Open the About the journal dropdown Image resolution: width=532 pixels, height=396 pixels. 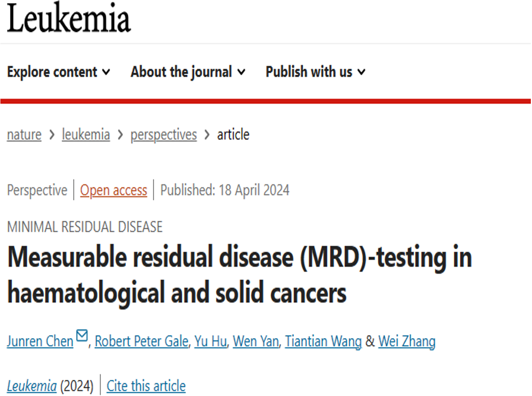(x=188, y=72)
